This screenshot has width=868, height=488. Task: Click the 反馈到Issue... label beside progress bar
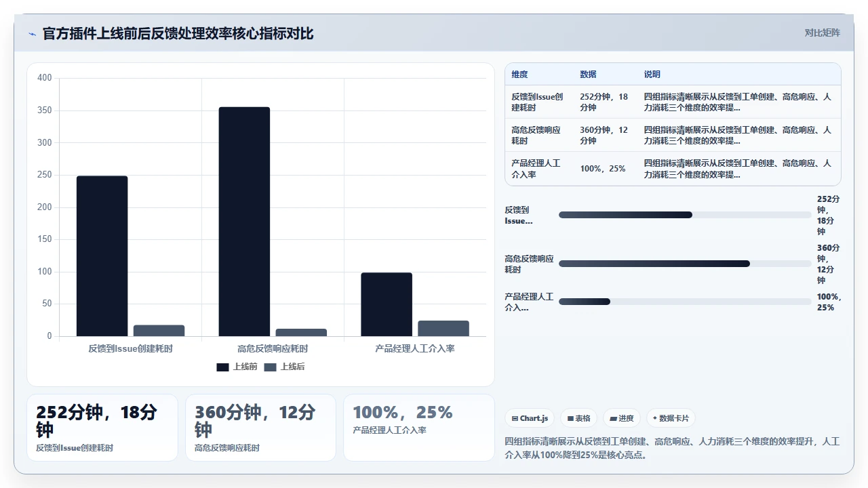(x=519, y=216)
